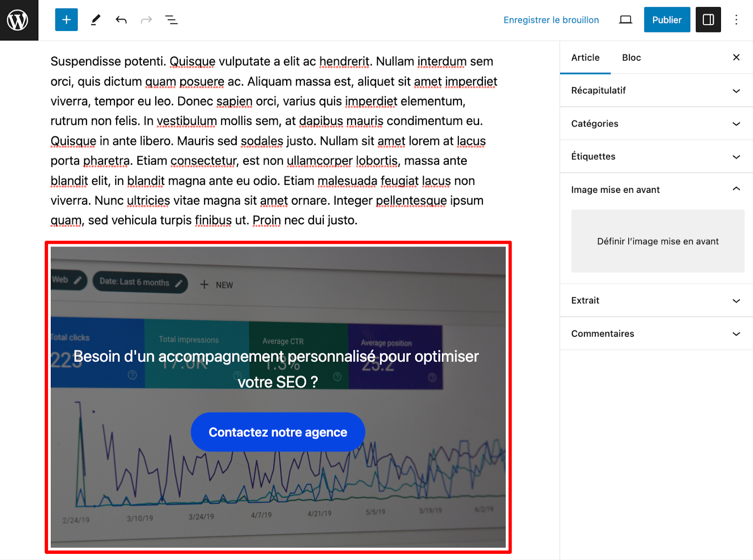Click the undo arrow icon

pyautogui.click(x=121, y=20)
